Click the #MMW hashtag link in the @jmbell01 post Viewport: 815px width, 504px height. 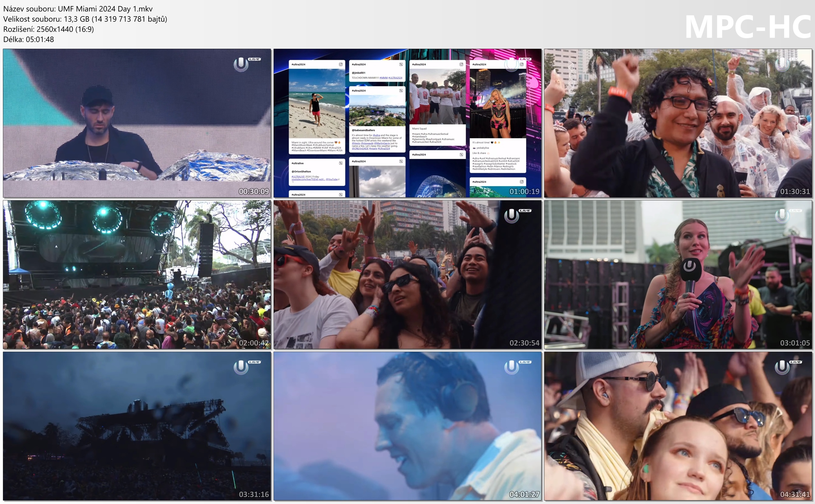(x=384, y=78)
